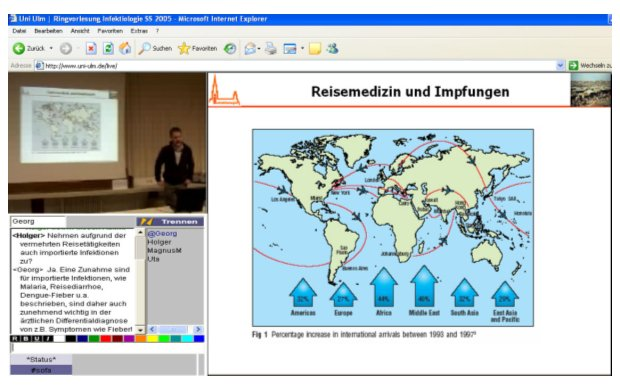This screenshot has width=620, height=385.
Task: Click the Zurück back arrow icon
Action: [x=18, y=48]
